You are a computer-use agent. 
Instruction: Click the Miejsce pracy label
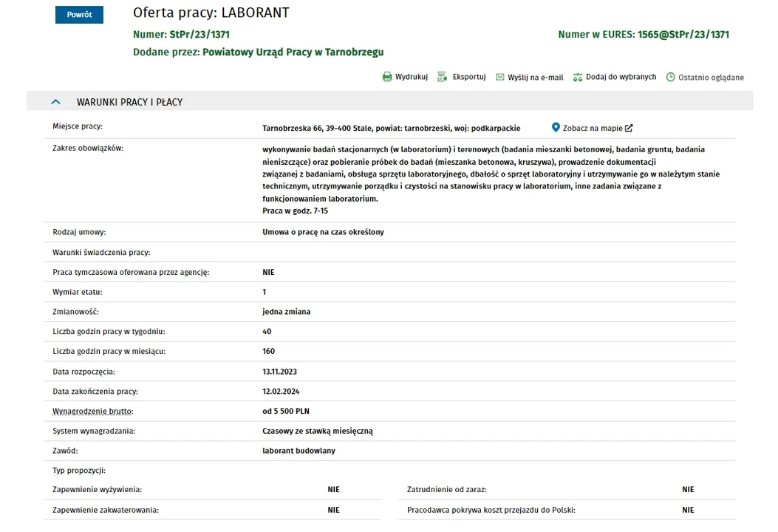tap(78, 126)
